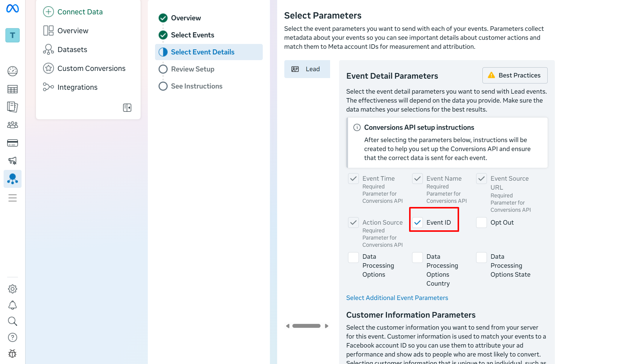Open the billing card icon
The height and width of the screenshot is (364, 618).
point(13,143)
